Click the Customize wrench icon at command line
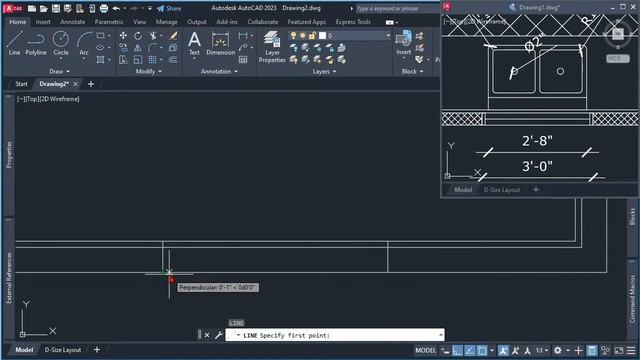This screenshot has height=360, width=640. coord(218,335)
